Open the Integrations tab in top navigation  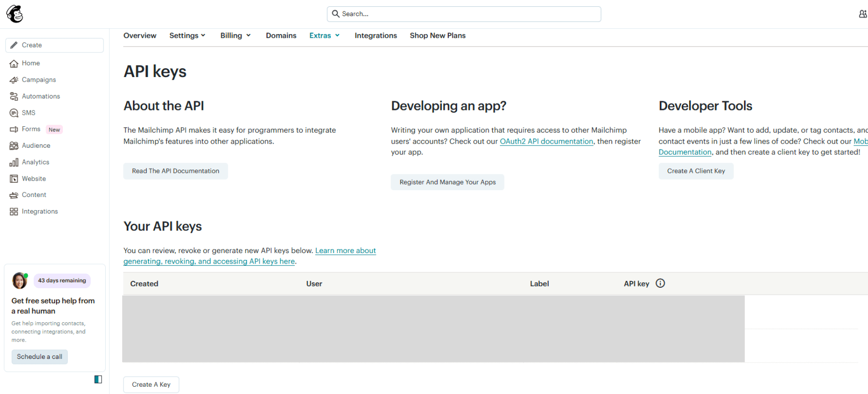point(376,36)
